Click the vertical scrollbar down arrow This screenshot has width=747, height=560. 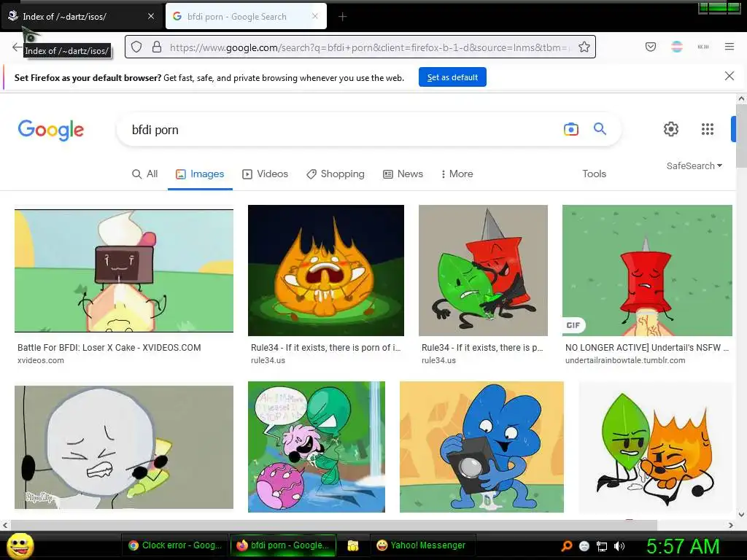(x=741, y=514)
